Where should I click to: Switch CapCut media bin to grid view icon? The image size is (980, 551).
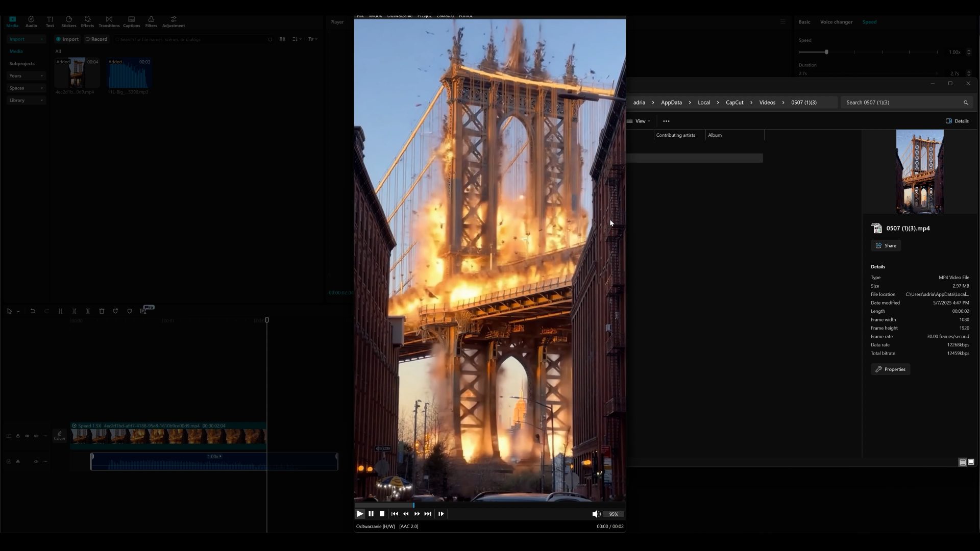pyautogui.click(x=282, y=39)
